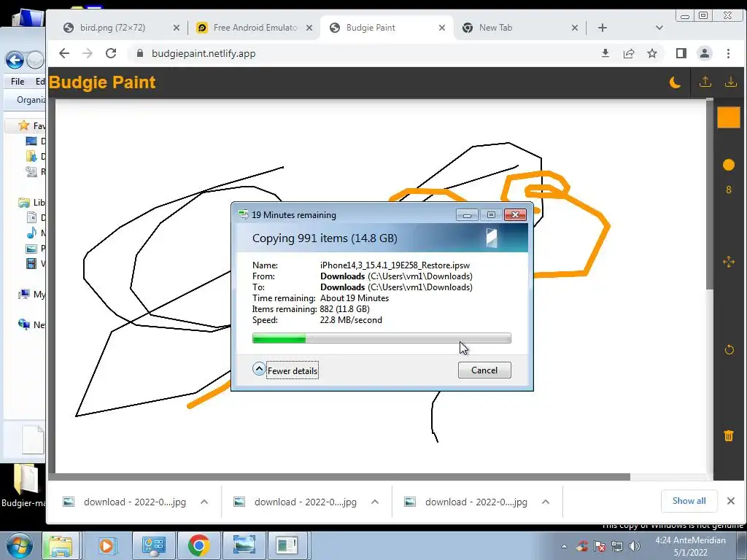This screenshot has width=747, height=560.
Task: Select Network in Explorer navigation pane
Action: [31, 324]
